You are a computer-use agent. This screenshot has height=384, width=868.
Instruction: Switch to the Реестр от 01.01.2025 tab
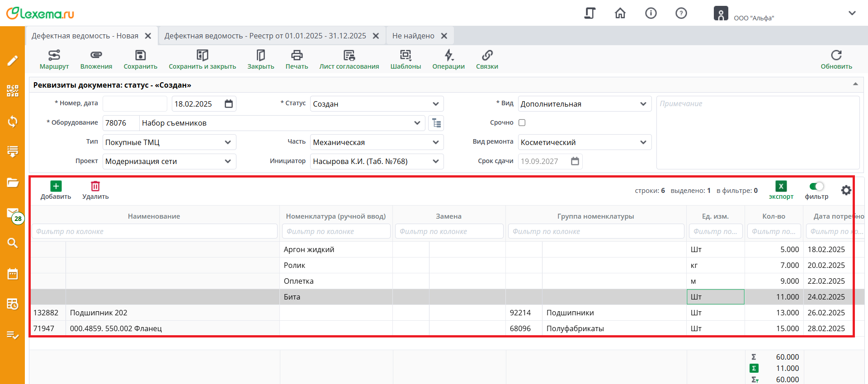265,36
